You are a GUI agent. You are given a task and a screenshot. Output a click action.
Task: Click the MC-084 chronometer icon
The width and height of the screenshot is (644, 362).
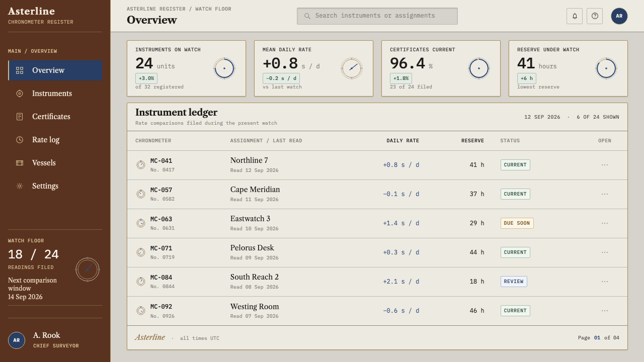[x=141, y=282]
